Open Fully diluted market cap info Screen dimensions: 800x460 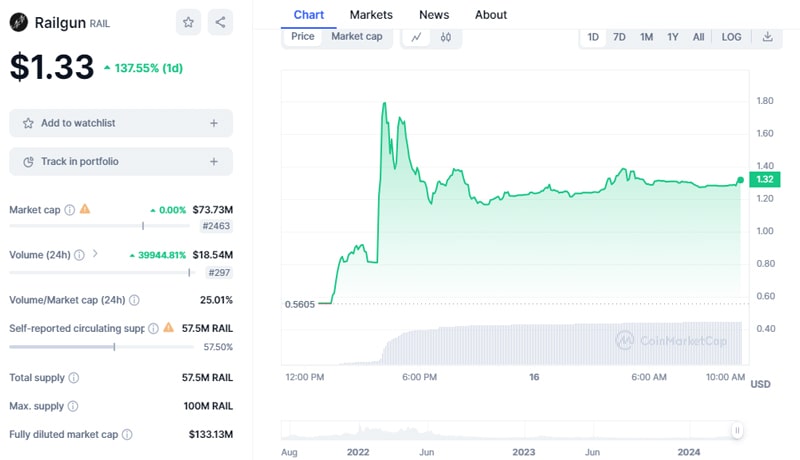127,435
